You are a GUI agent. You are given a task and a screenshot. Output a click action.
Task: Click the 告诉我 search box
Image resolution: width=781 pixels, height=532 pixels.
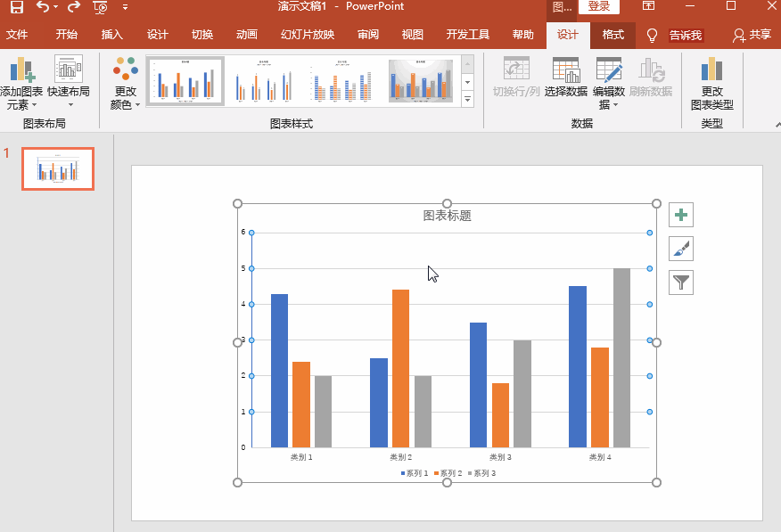click(686, 36)
